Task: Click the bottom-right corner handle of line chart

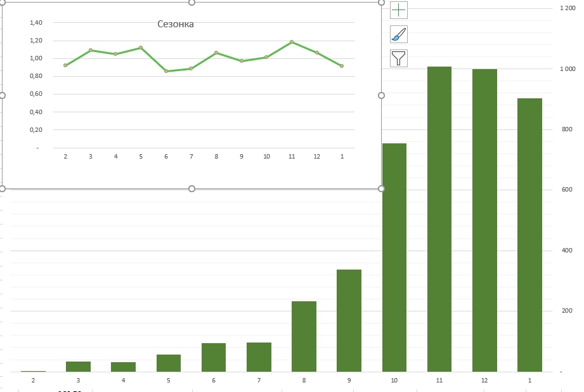Action: pos(381,189)
